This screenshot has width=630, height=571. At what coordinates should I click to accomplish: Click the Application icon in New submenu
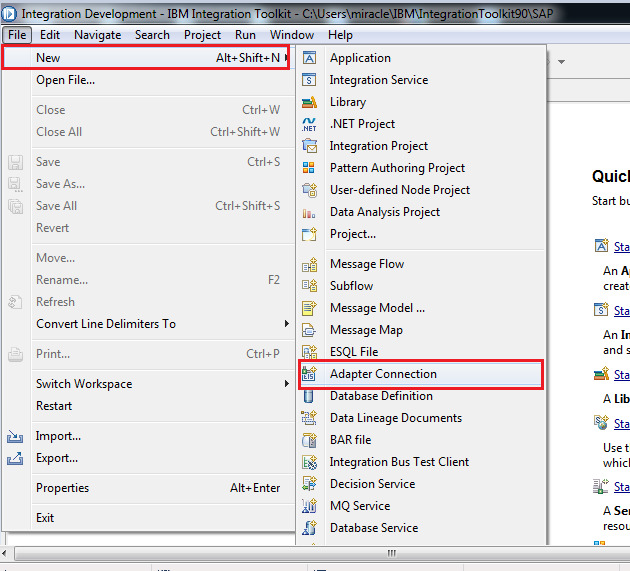[x=309, y=58]
